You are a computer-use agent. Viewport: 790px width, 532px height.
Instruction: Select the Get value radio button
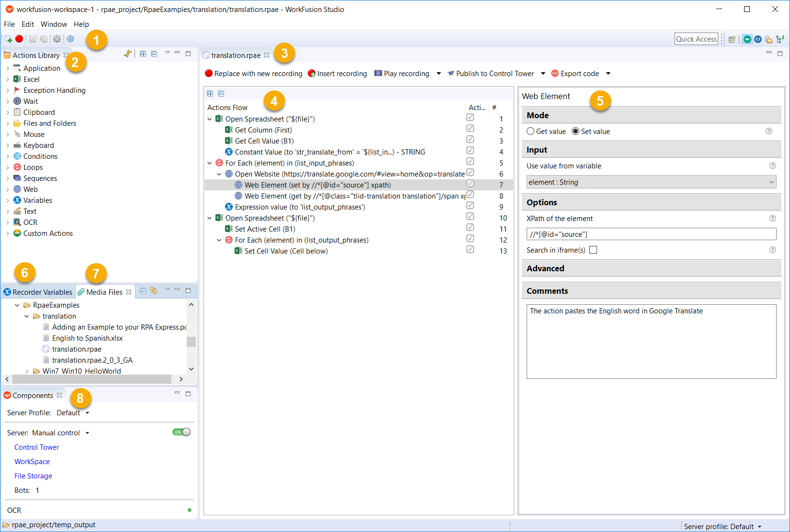point(530,131)
